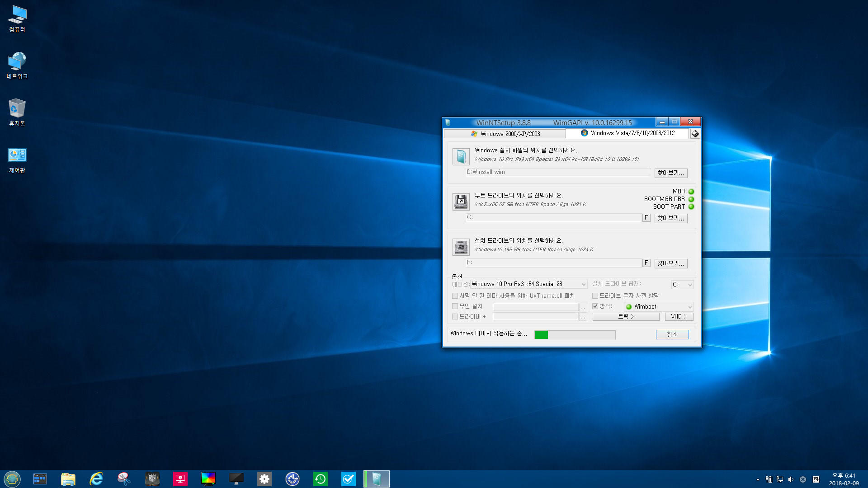Browse unattended file with ... button
Screen dimensions: 868x488
583,307
